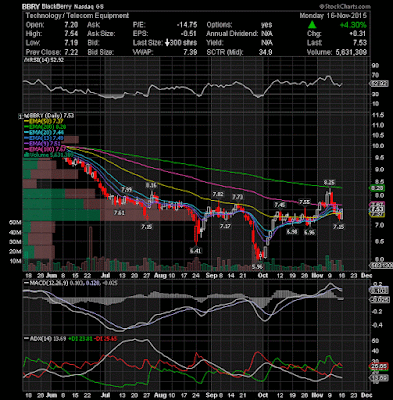Click the ADX value tag on right axis
The height and width of the screenshot is (400, 393).
pyautogui.click(x=378, y=378)
